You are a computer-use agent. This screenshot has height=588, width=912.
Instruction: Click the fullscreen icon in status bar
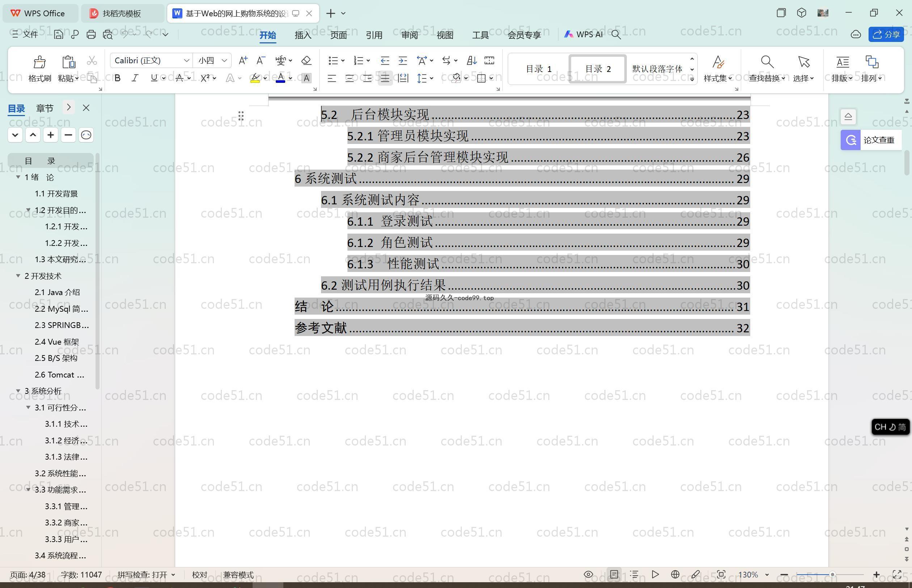pos(897,574)
